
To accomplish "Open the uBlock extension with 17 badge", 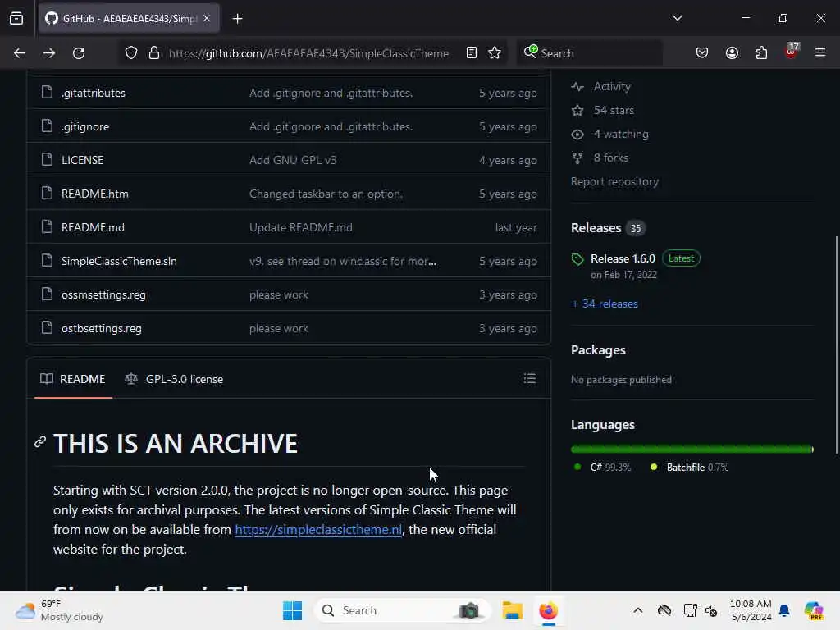I will coord(792,52).
